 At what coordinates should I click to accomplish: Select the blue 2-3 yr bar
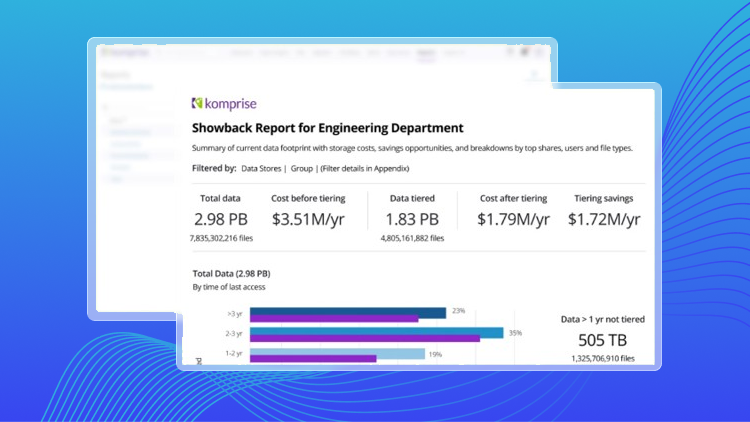pyautogui.click(x=376, y=332)
